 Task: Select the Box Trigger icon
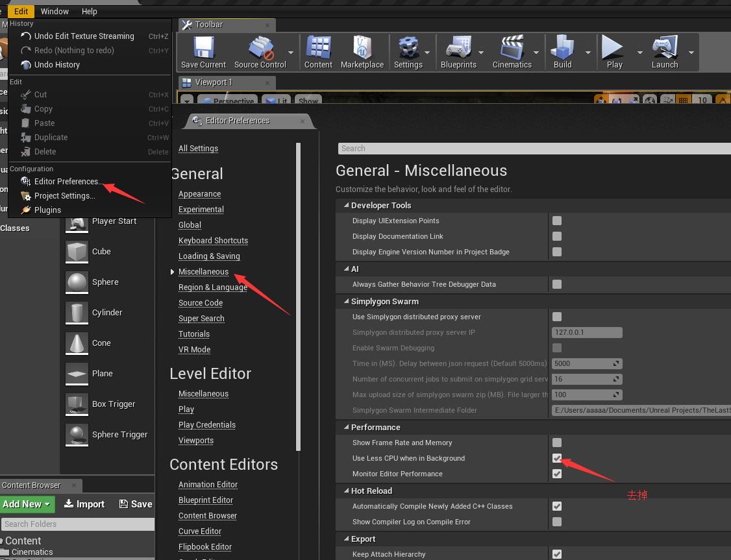(x=77, y=404)
